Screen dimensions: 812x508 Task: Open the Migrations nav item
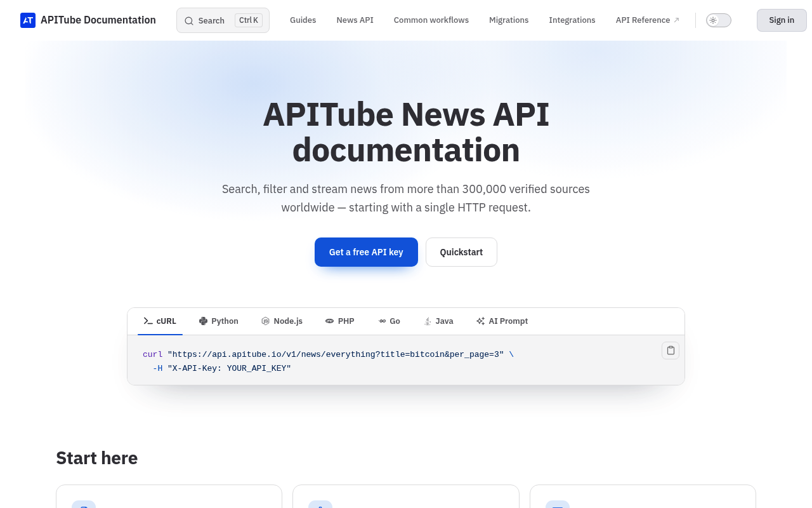509,20
